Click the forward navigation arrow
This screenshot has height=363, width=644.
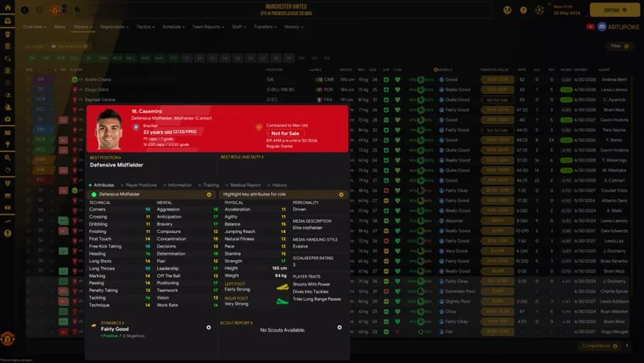[39, 10]
